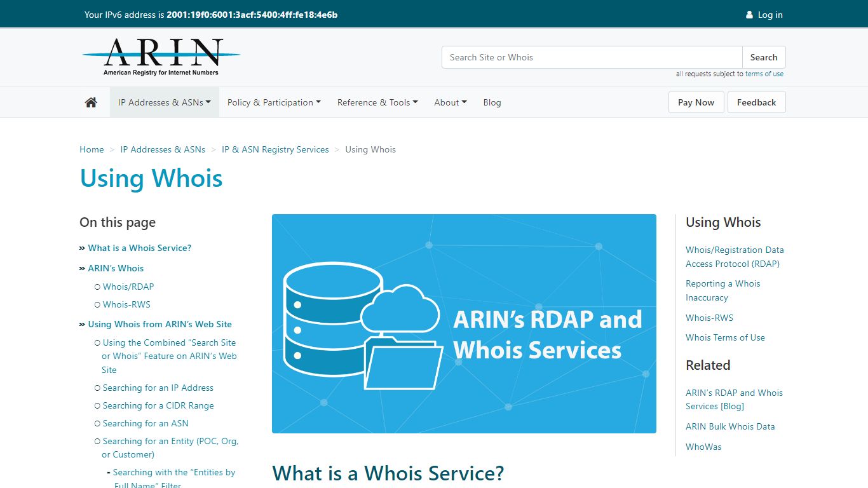Jump to Whois-RWS subsection in page contents
The width and height of the screenshot is (868, 488).
point(126,304)
